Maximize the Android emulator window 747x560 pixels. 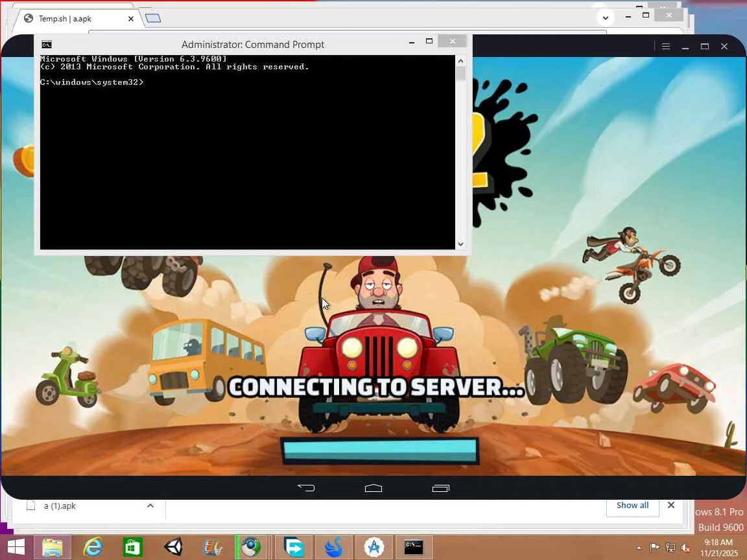point(705,46)
